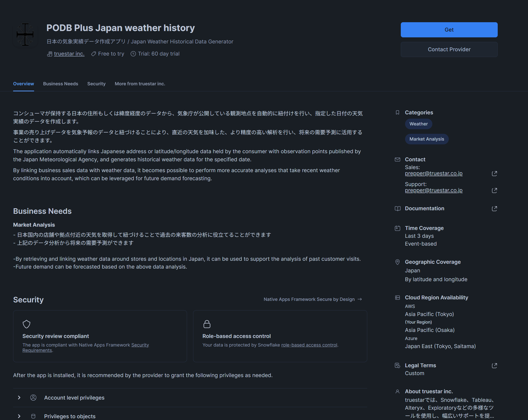Expand the Privileges to objects chevron
528x420 pixels.
[x=19, y=416]
